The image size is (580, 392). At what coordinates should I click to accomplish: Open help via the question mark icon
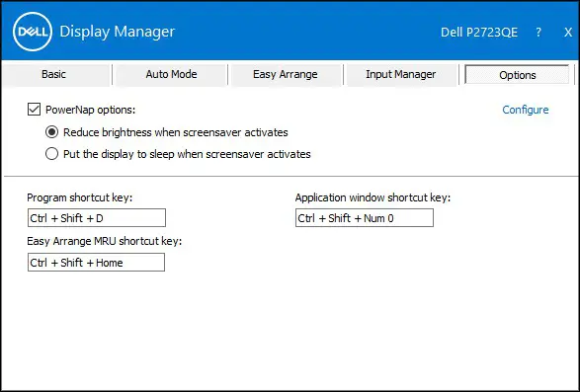click(539, 33)
